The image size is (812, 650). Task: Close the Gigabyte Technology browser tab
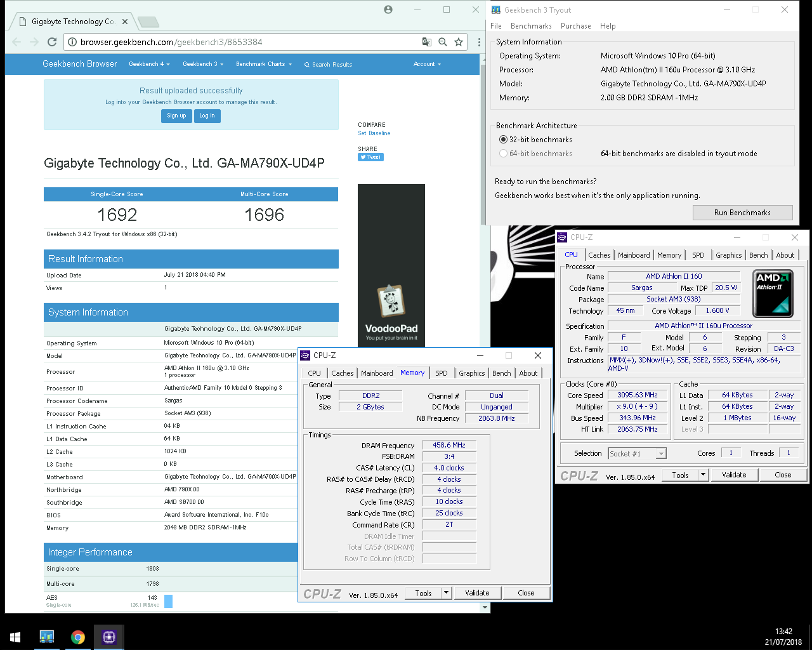(x=125, y=22)
